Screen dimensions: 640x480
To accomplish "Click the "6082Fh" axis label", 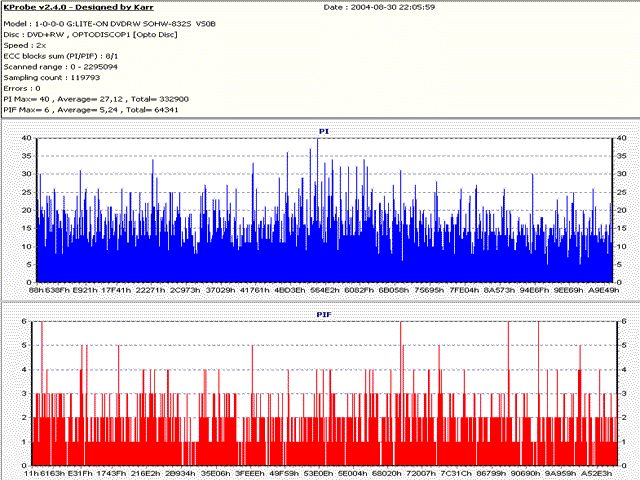I will [359, 290].
